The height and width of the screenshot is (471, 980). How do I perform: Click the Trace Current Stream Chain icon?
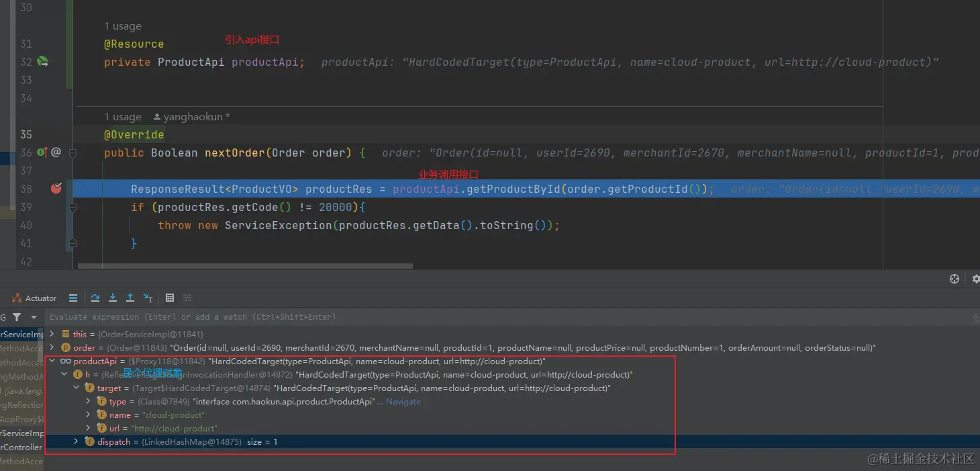(x=187, y=298)
